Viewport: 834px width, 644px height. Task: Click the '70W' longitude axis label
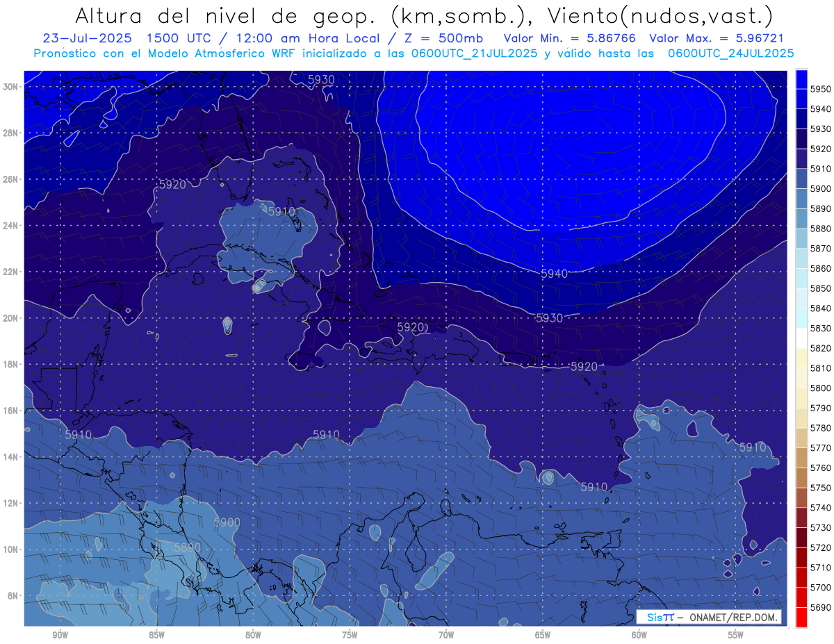point(446,635)
